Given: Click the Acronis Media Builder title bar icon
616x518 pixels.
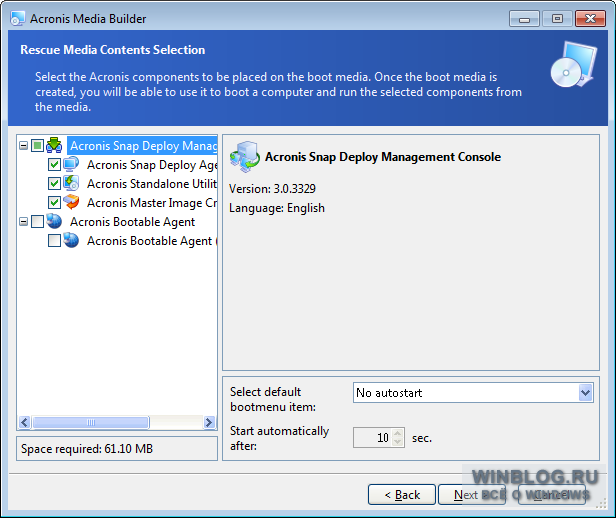Looking at the screenshot, I should (18, 18).
